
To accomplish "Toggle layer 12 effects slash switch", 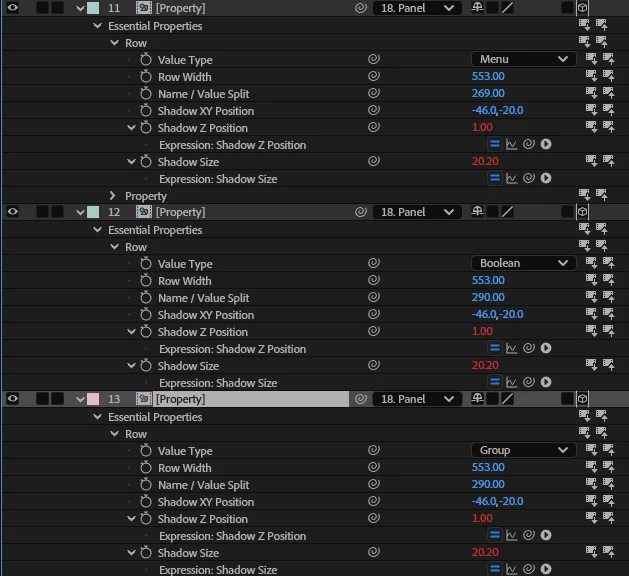I will (x=507, y=211).
